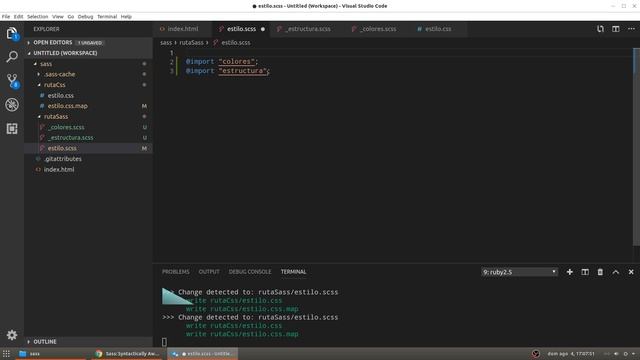Image resolution: width=640 pixels, height=360 pixels.
Task: Open the Debug menu
Action: 85,17
